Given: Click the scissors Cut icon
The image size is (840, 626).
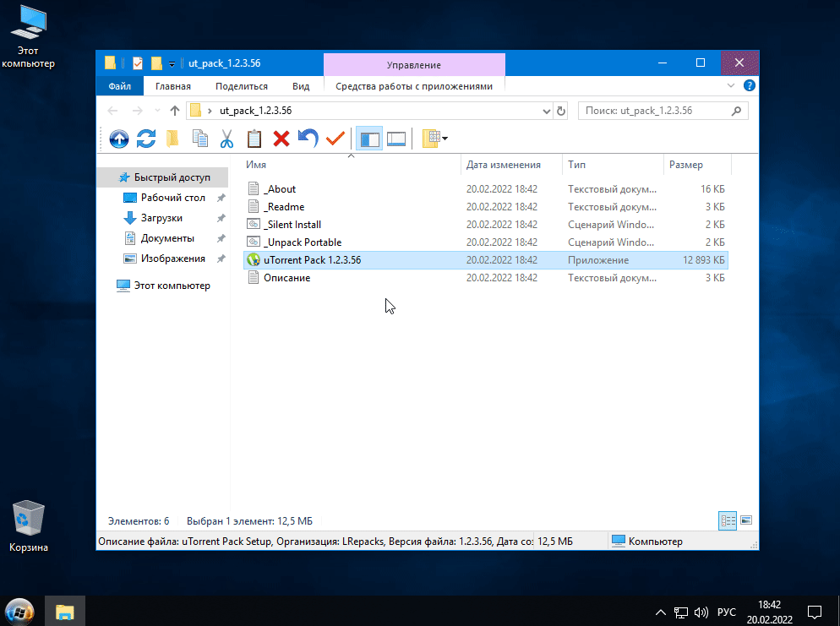Looking at the screenshot, I should [x=226, y=139].
